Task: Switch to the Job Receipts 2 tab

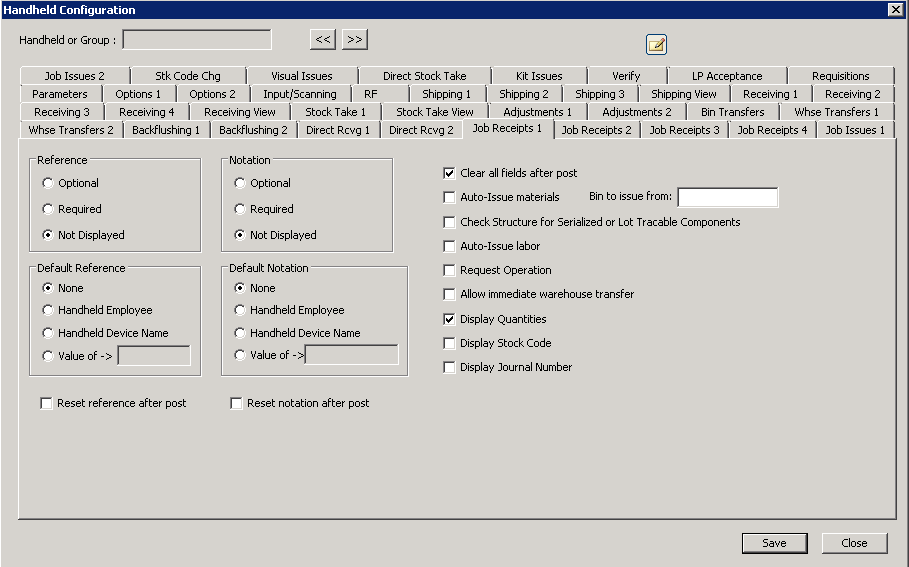Action: pyautogui.click(x=596, y=130)
